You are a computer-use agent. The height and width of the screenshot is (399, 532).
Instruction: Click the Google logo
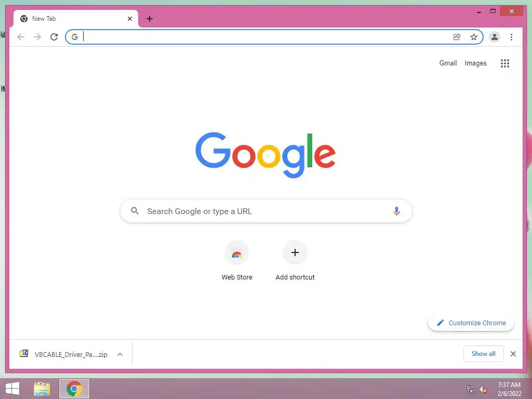[265, 155]
